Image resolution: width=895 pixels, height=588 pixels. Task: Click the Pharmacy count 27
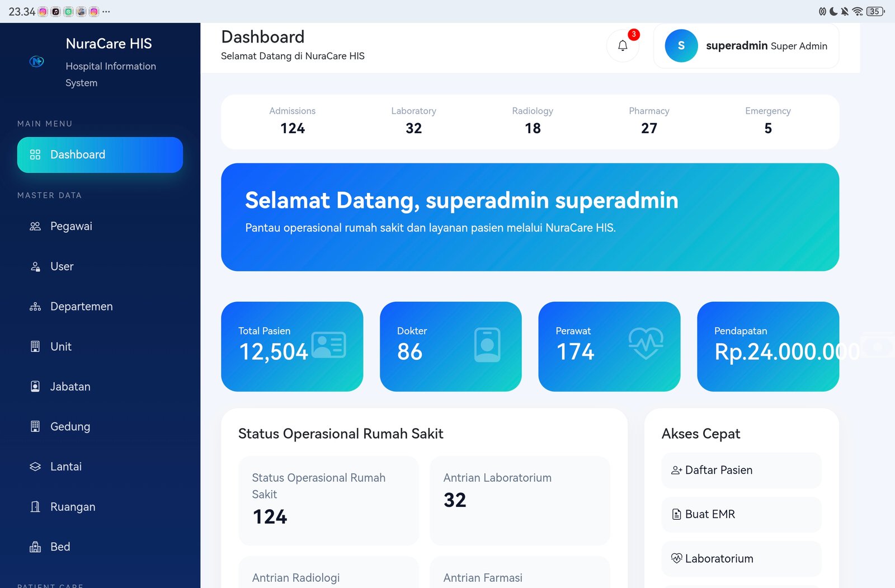(x=649, y=129)
